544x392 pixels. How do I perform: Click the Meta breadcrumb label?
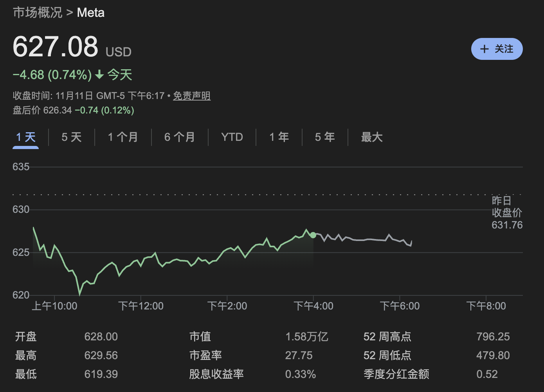click(x=90, y=13)
